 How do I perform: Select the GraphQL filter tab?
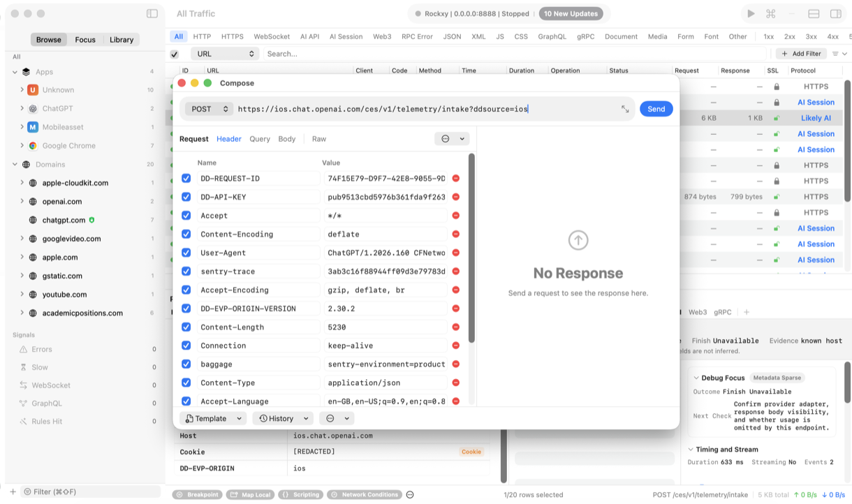coord(552,36)
